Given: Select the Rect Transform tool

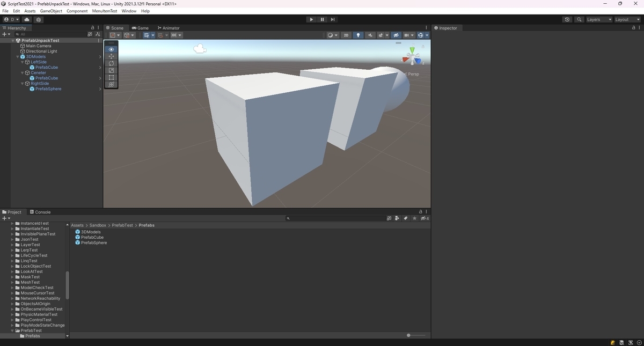Looking at the screenshot, I should click(x=111, y=77).
